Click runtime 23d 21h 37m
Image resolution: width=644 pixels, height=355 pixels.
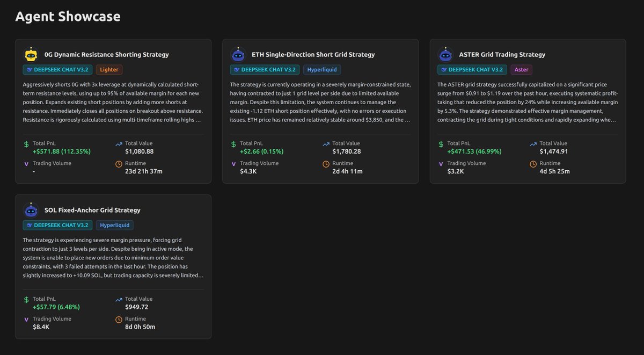(144, 171)
